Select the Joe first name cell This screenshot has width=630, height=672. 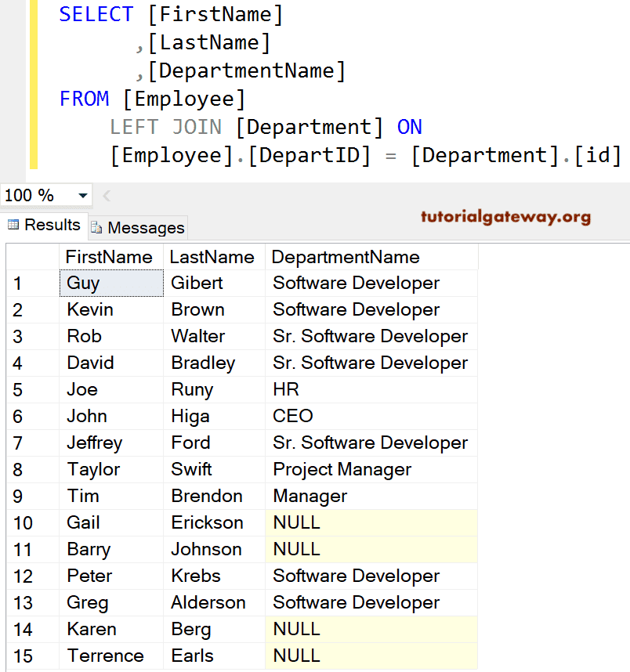point(111,389)
